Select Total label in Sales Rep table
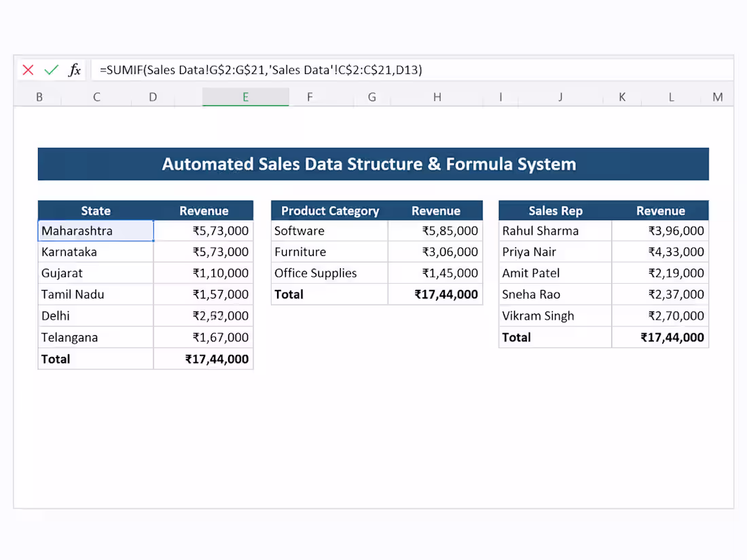Screen dimensions: 747x560 coord(555,337)
